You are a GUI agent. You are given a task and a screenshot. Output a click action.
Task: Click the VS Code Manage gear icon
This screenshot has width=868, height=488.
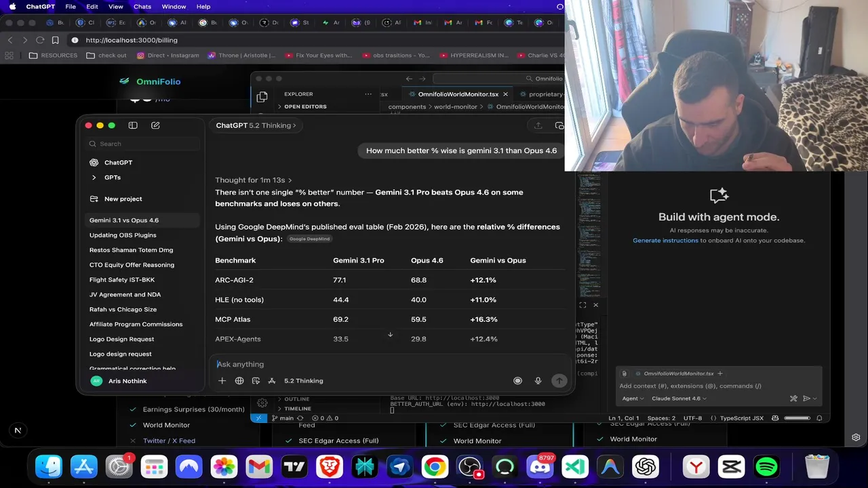tap(262, 403)
